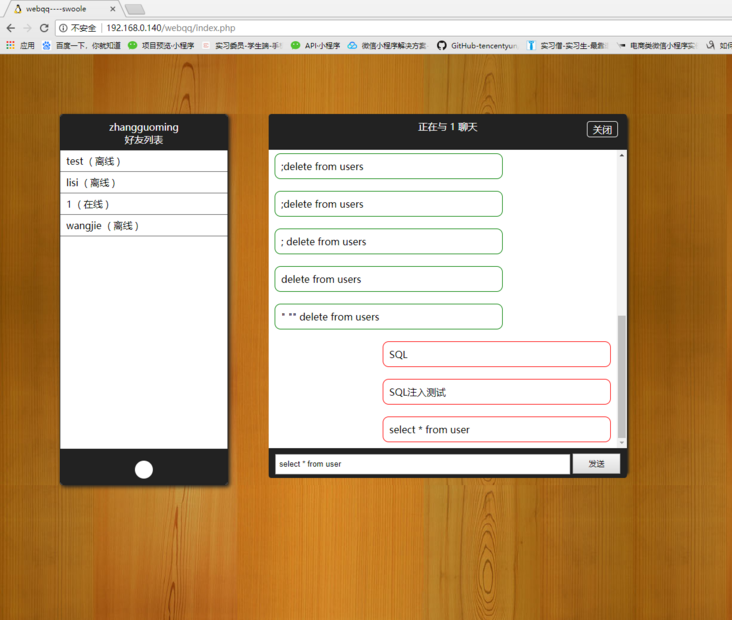The height and width of the screenshot is (620, 732).
Task: Reload the page with refresh icon
Action: click(44, 28)
